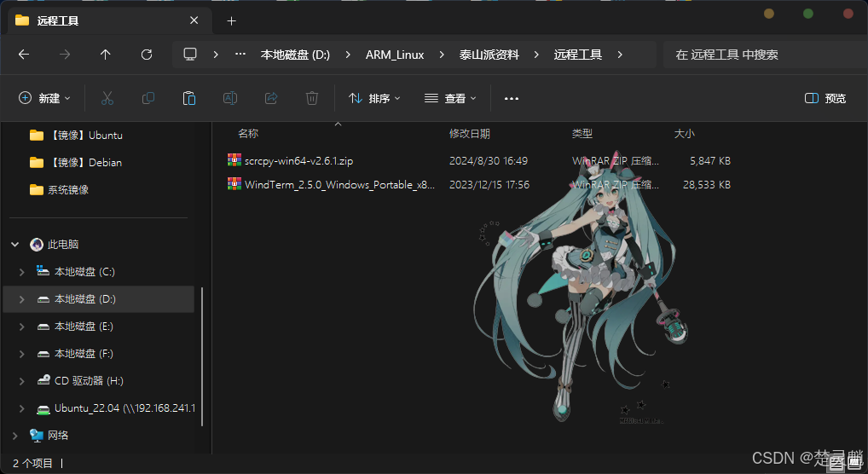Expand the 网络 tree node
This screenshot has height=474, width=868.
15,436
